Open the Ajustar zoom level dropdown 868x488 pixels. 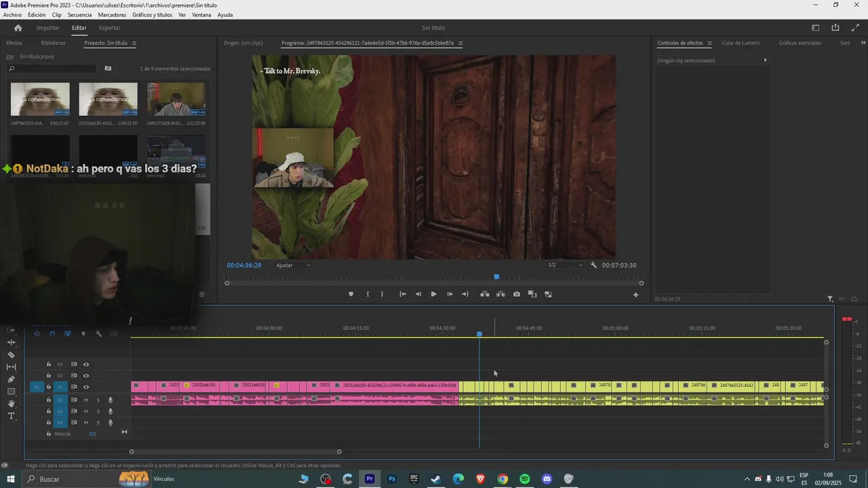coord(293,265)
